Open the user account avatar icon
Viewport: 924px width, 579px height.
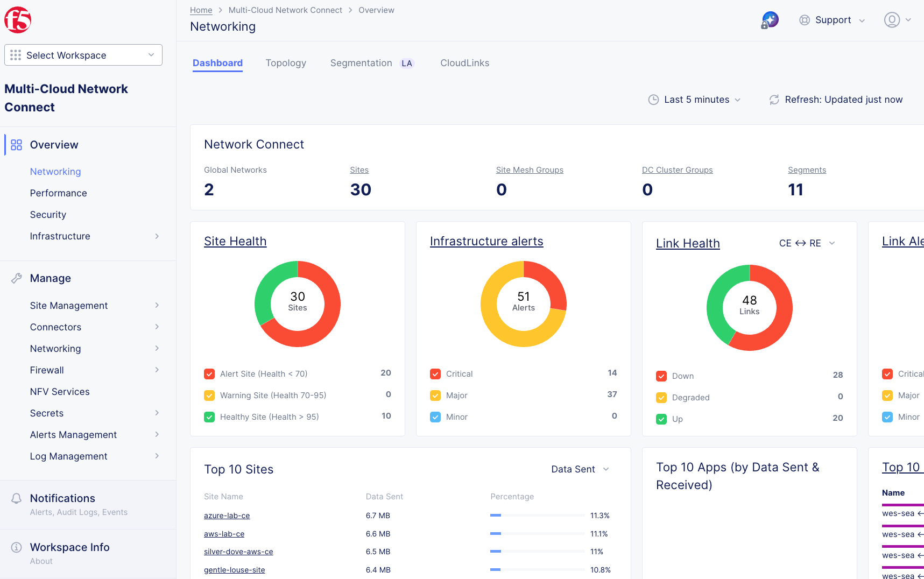tap(892, 20)
